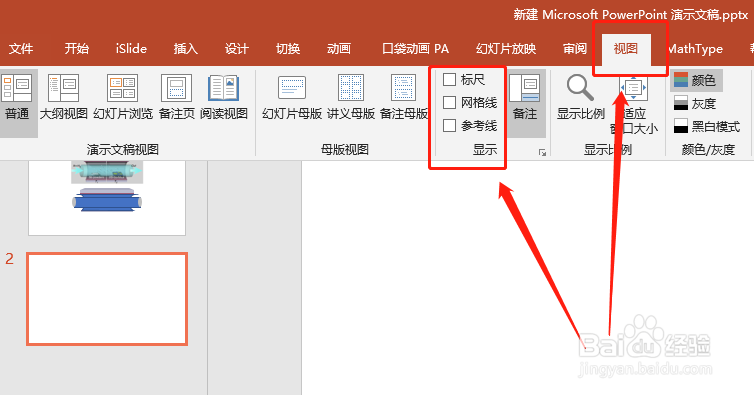Open the MathType tab
This screenshot has height=395, width=754.
click(695, 49)
